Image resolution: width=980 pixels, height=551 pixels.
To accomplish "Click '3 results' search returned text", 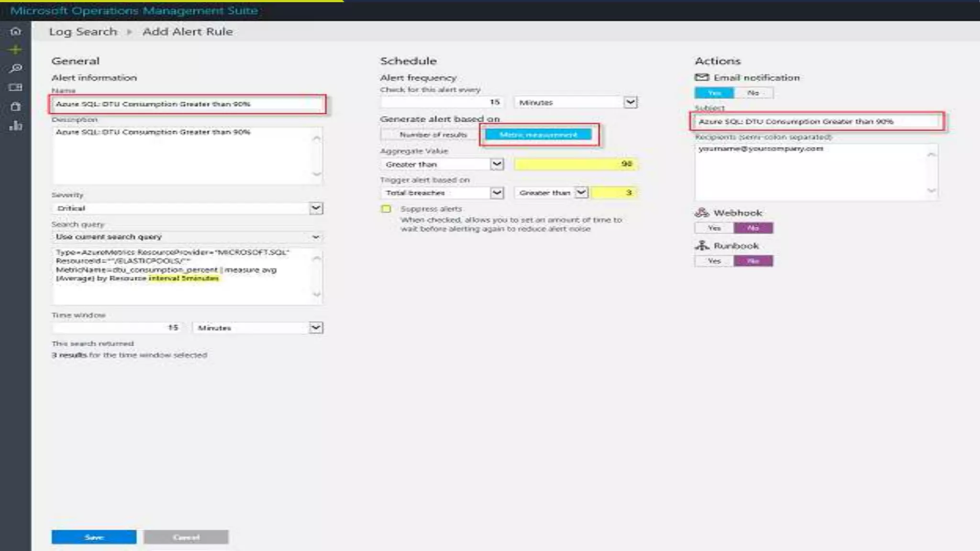I will point(69,355).
